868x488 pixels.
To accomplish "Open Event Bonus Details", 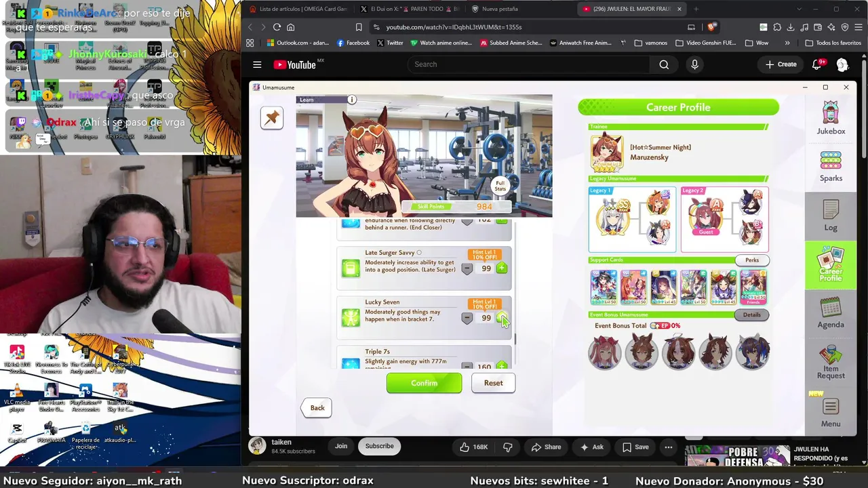I will pos(751,314).
